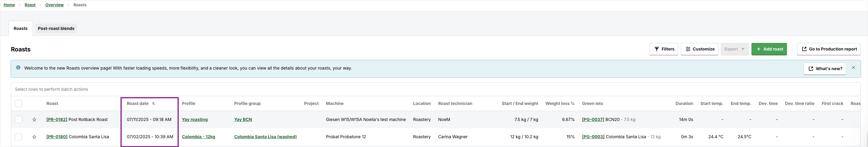Click the 24.4 °C start temp value
The height and width of the screenshot is (147, 868).
[x=716, y=137]
